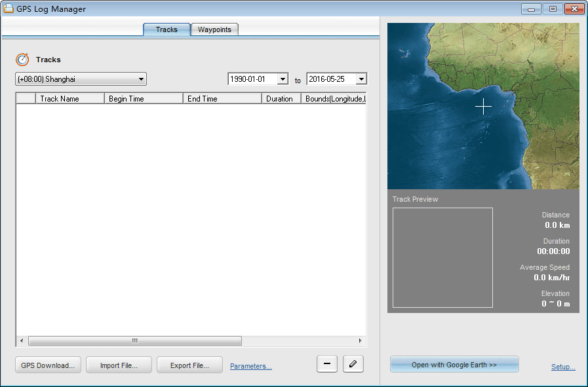Click Open with Google Earth button
This screenshot has height=387, width=588.
(x=454, y=365)
